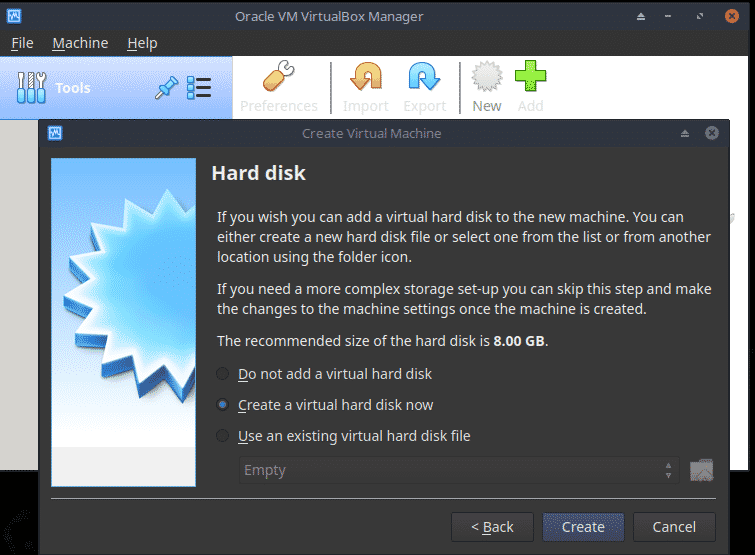
Task: Select 'Create a virtual hard disk now'
Action: coord(325,405)
